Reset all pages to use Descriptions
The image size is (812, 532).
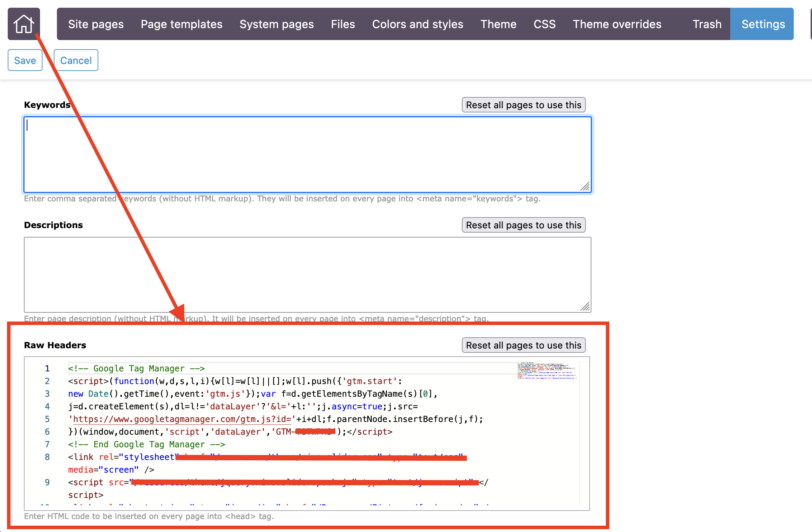coord(523,225)
